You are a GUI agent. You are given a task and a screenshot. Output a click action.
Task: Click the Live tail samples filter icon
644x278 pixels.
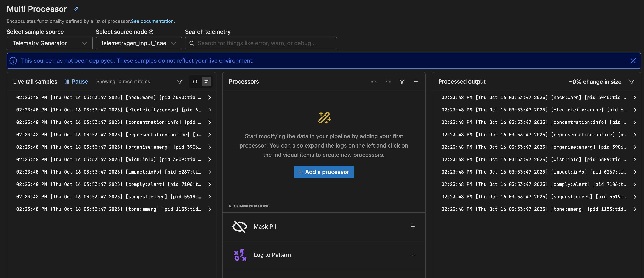pos(179,82)
